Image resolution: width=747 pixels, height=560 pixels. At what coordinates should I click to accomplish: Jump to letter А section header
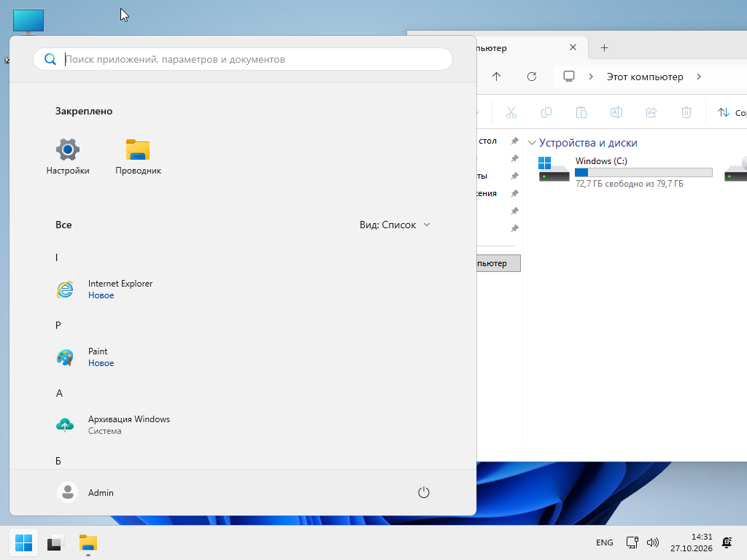click(59, 393)
